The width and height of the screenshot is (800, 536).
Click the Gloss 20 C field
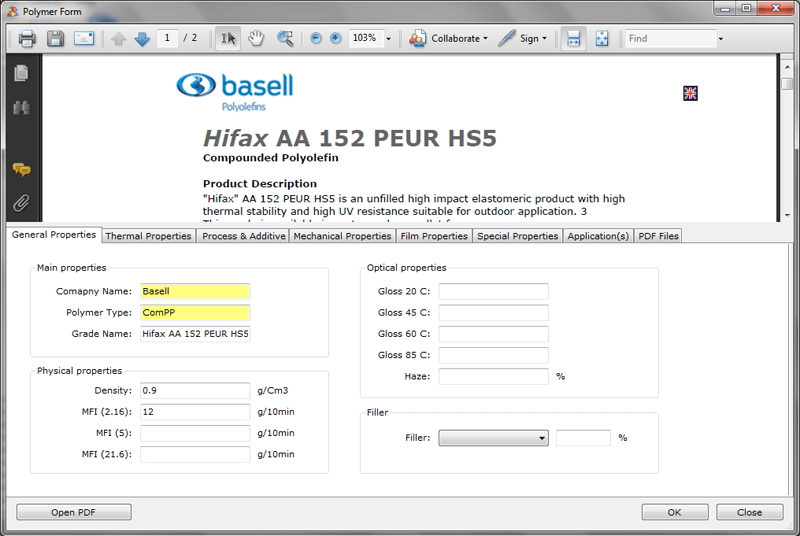point(493,292)
